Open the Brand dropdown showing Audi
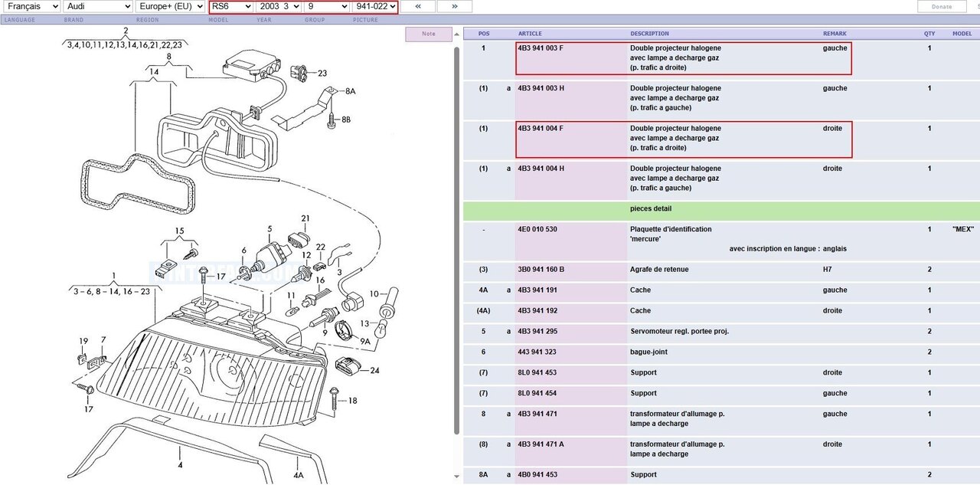This screenshot has height=485, width=980. [95, 6]
